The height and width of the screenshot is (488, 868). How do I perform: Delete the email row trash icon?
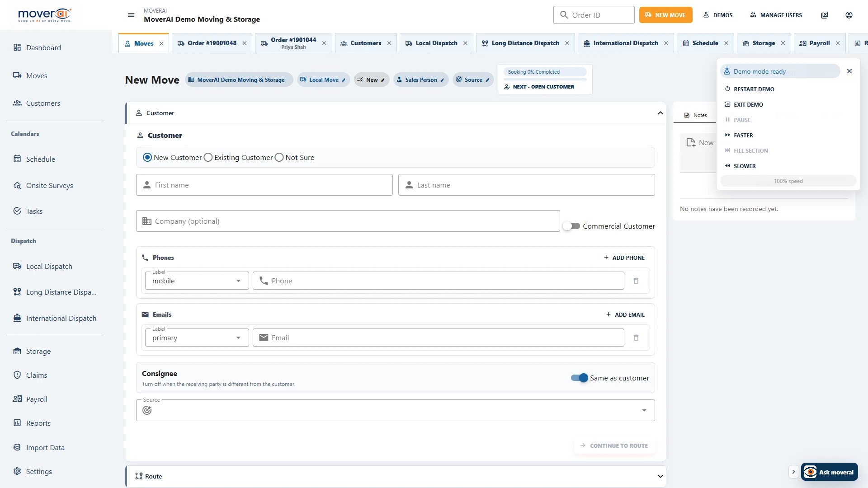coord(636,338)
